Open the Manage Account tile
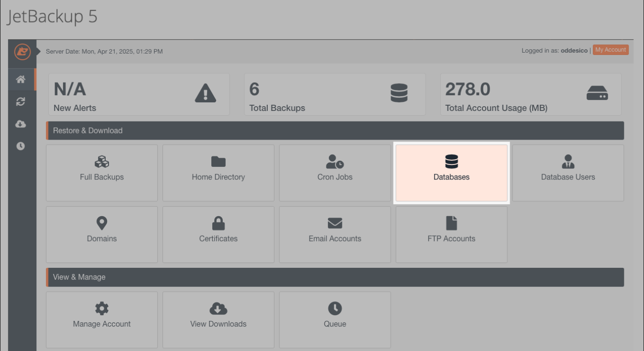Image resolution: width=644 pixels, height=351 pixels. (x=102, y=320)
